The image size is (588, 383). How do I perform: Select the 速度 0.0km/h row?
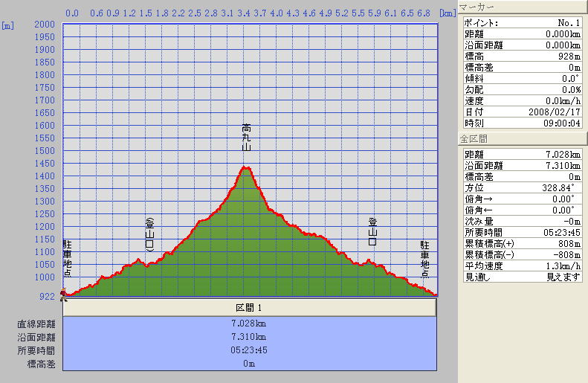point(523,101)
